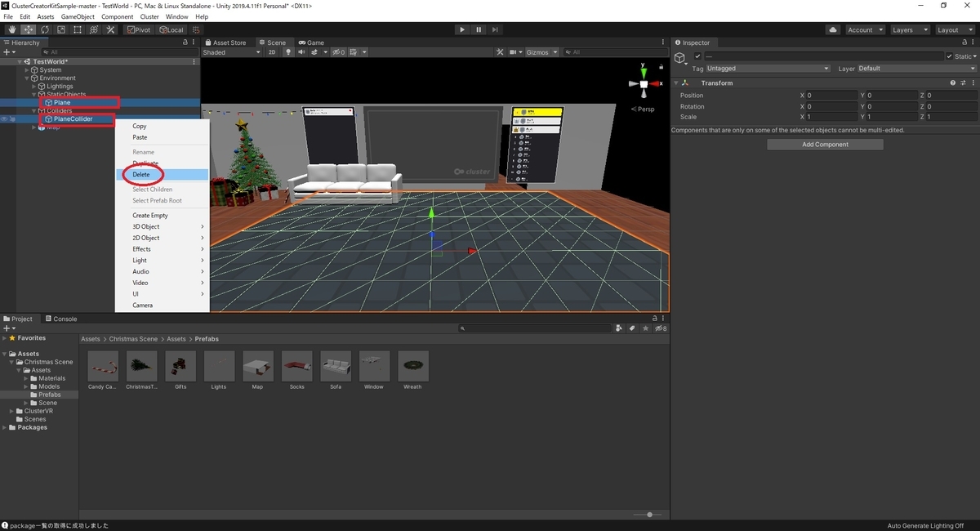
Task: Search by type in Project
Action: [x=620, y=328]
